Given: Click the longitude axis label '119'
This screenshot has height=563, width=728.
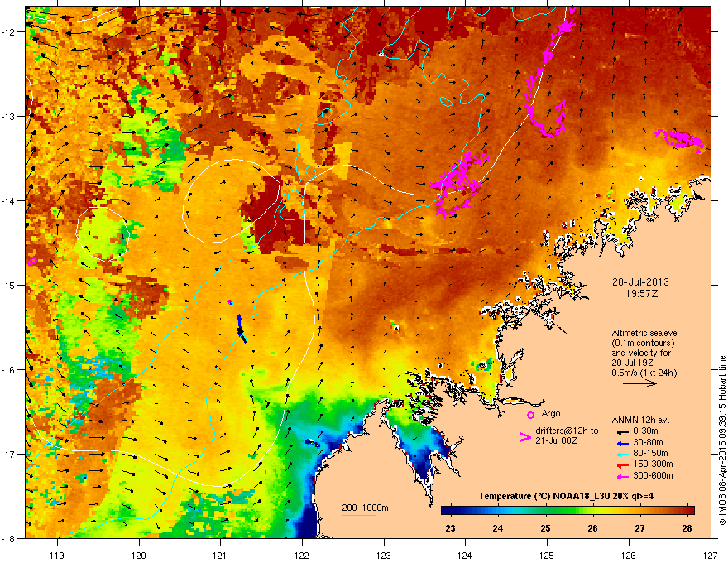Looking at the screenshot, I should click(x=57, y=556).
